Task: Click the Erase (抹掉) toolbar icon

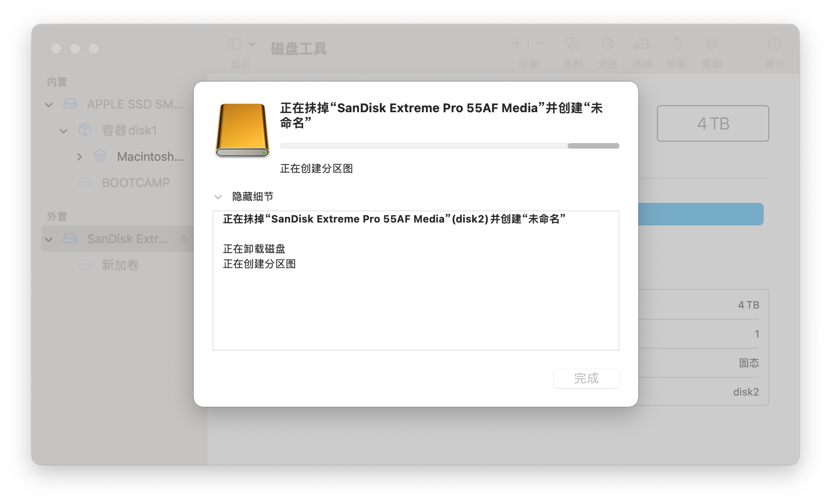Action: (x=641, y=44)
